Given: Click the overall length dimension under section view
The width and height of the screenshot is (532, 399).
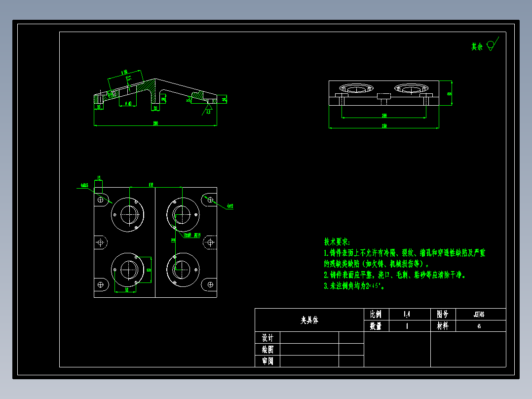Looking at the screenshot, I should [x=155, y=123].
